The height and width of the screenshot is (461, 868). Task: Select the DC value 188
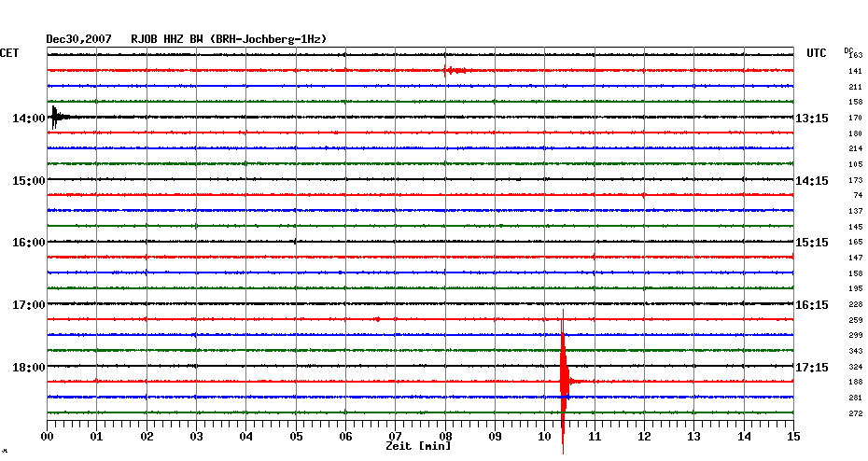pos(855,382)
